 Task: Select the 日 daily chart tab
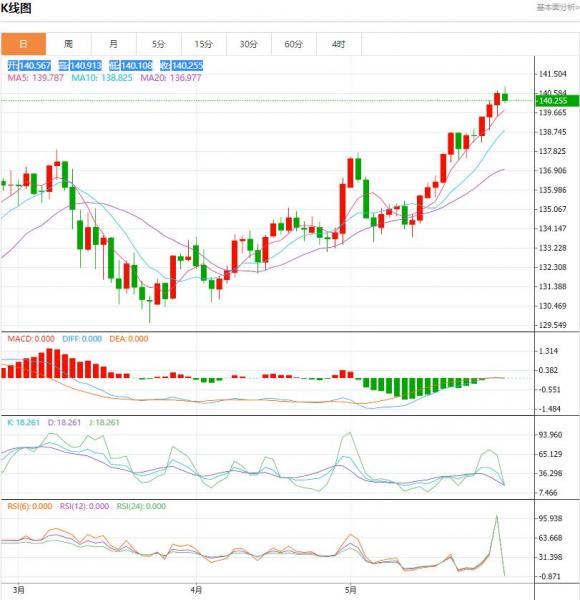point(23,44)
